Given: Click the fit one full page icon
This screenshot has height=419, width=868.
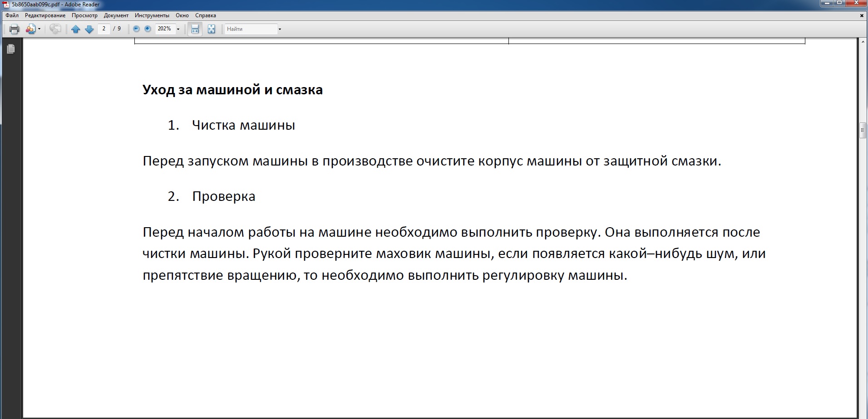Looking at the screenshot, I should [211, 29].
